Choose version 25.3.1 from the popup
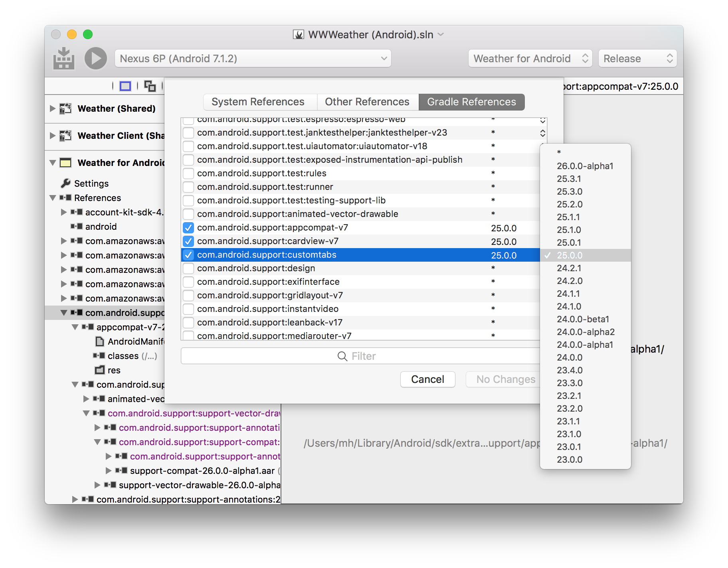Viewport: 728px width, 568px height. [585, 179]
